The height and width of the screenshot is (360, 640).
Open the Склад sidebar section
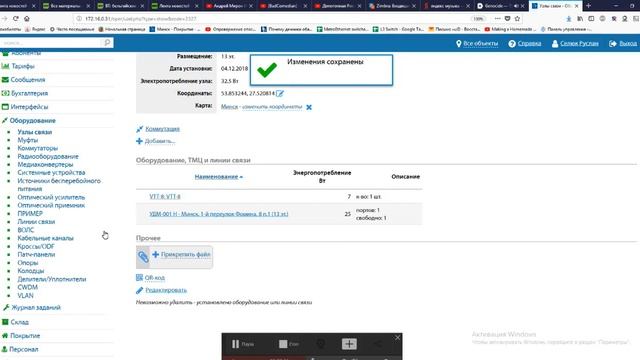pos(20,322)
